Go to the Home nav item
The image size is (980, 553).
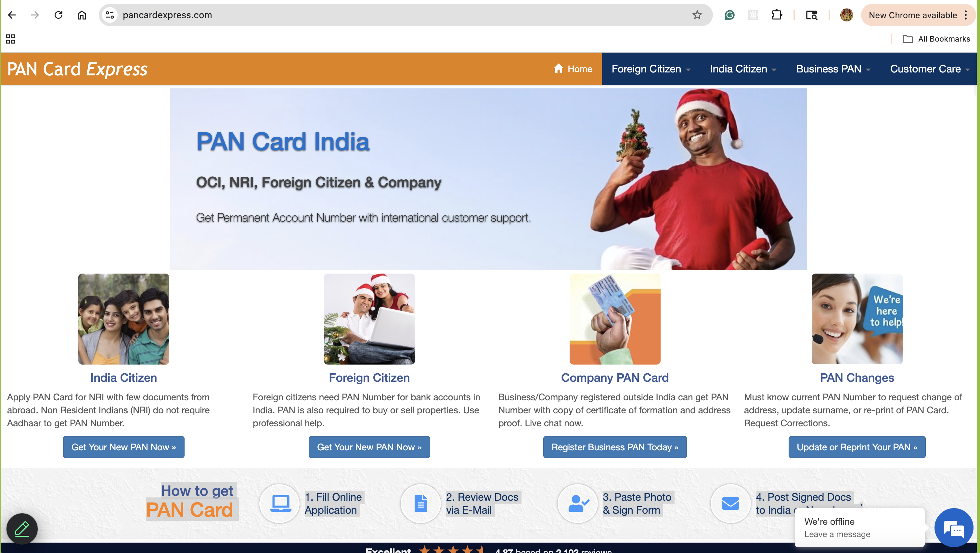(x=573, y=69)
